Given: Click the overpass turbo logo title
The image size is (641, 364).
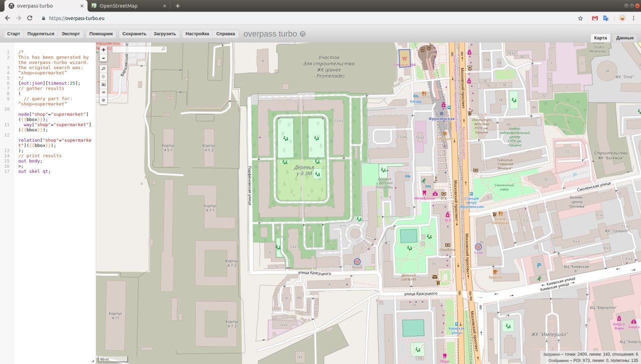Looking at the screenshot, I should (274, 34).
